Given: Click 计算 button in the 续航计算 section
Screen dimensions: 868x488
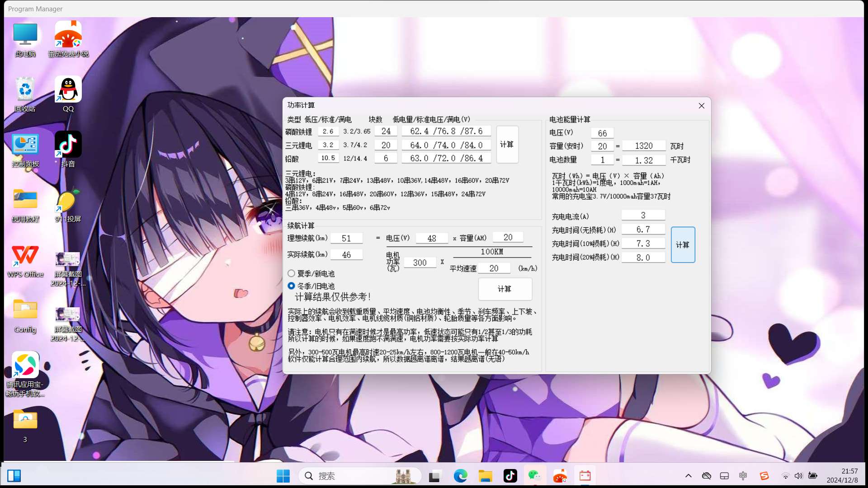Looking at the screenshot, I should (505, 289).
